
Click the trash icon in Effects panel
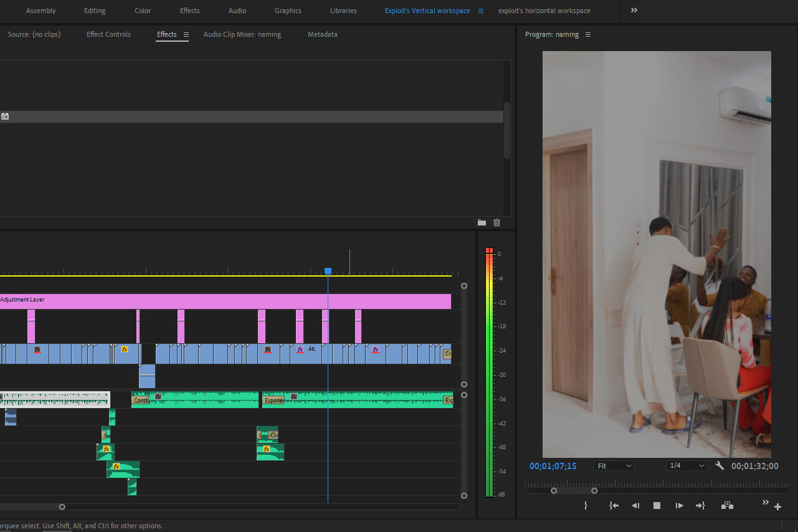[496, 222]
